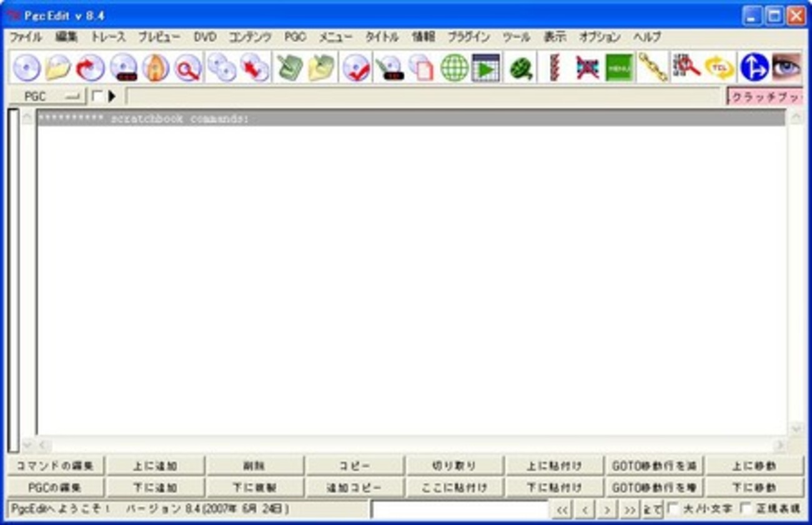812x525 pixels.
Task: Open the PGC menu in menu bar
Action: click(x=295, y=37)
